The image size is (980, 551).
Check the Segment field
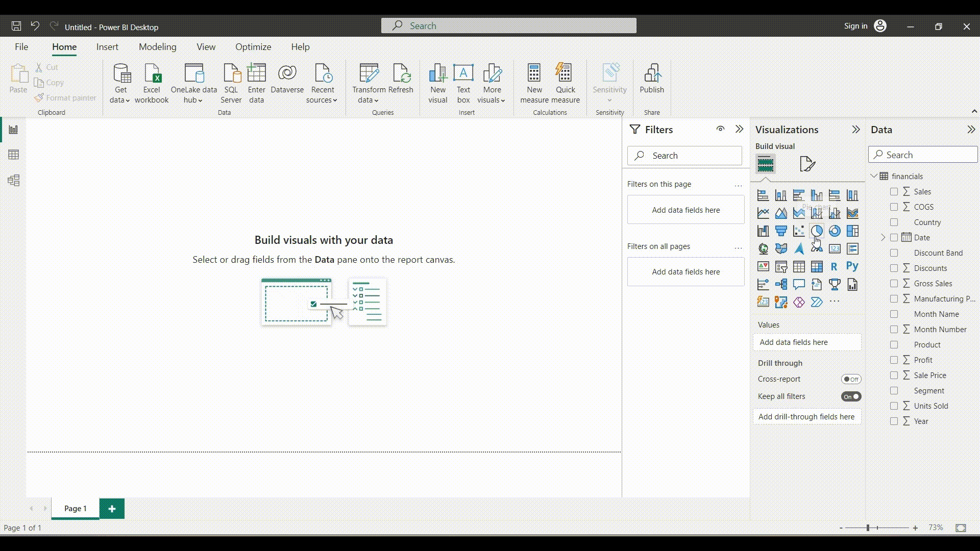point(894,391)
